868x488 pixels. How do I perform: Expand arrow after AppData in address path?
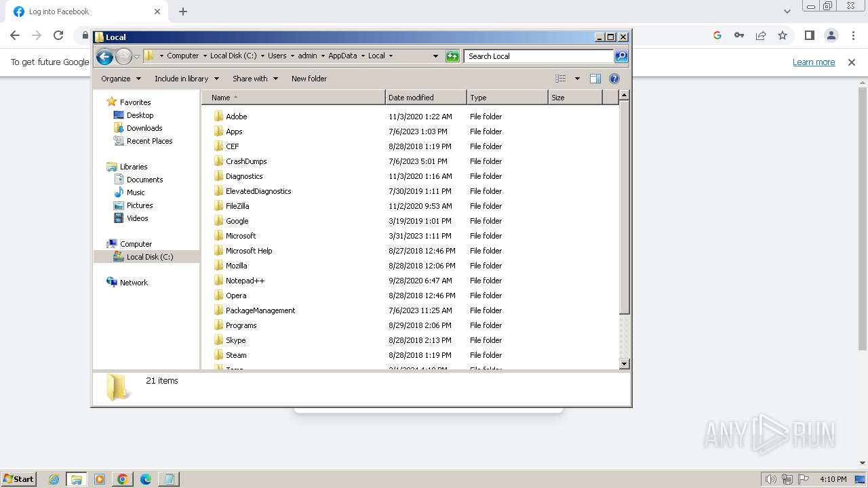[362, 56]
